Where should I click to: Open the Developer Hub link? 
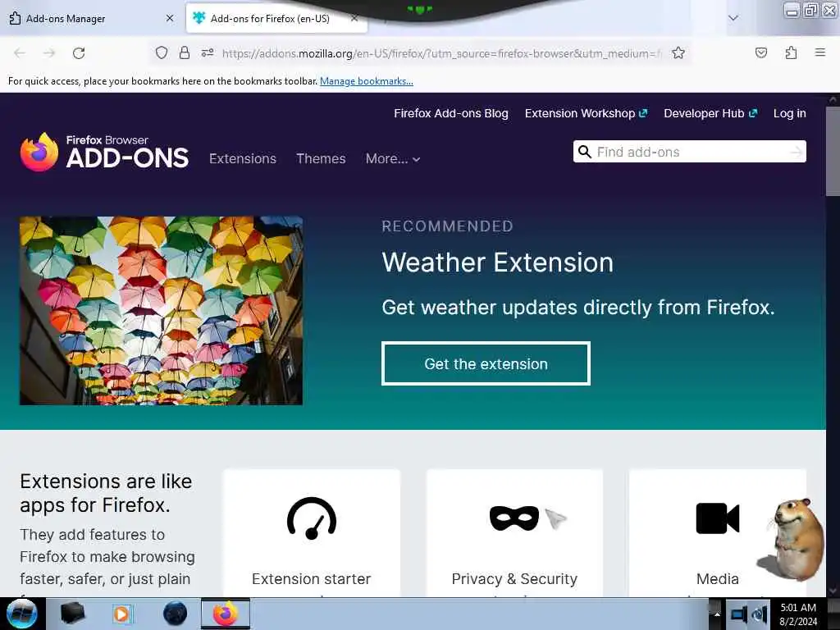710,113
